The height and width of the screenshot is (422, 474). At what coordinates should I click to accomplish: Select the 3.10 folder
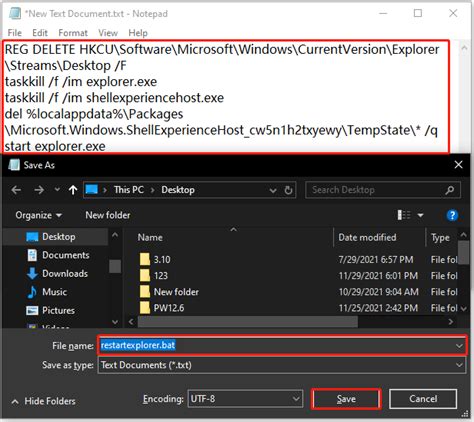click(x=162, y=259)
